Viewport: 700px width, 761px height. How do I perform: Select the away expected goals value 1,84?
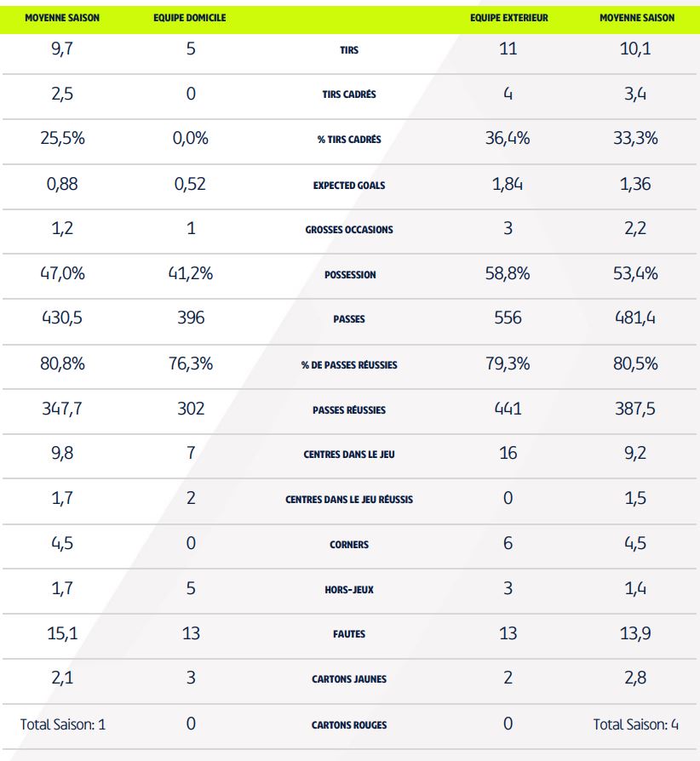pos(508,184)
